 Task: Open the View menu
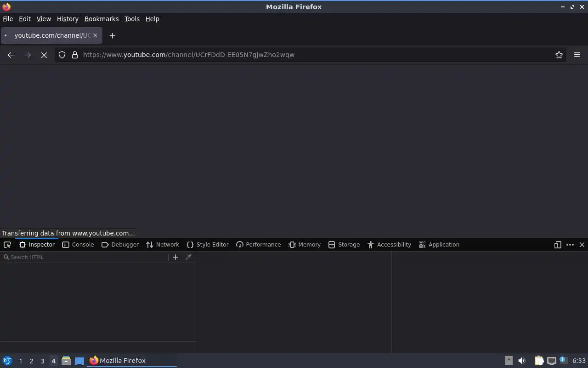click(44, 19)
